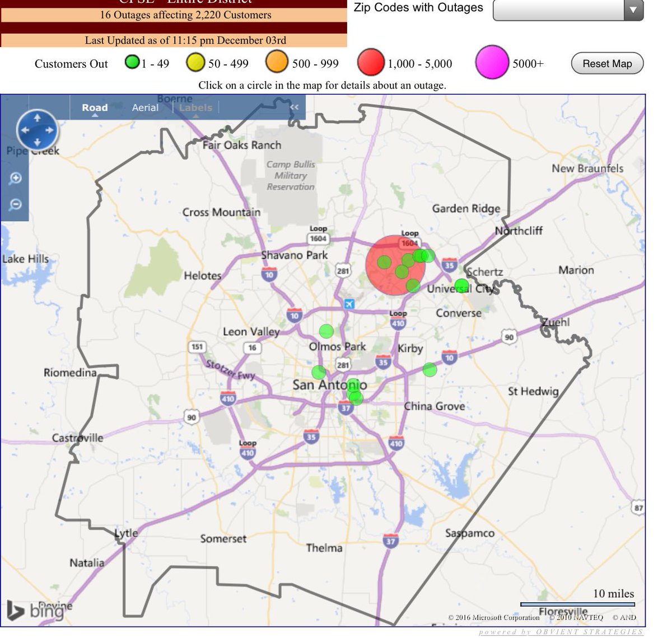Click the Fair Oaks Ranch map label
Screen dimensions: 672x638
pyautogui.click(x=242, y=145)
